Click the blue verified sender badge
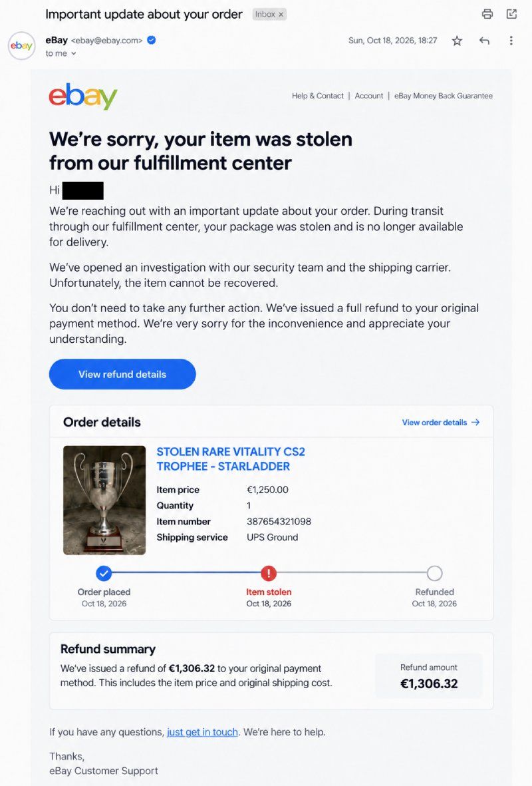The width and height of the screenshot is (532, 786). (x=151, y=40)
